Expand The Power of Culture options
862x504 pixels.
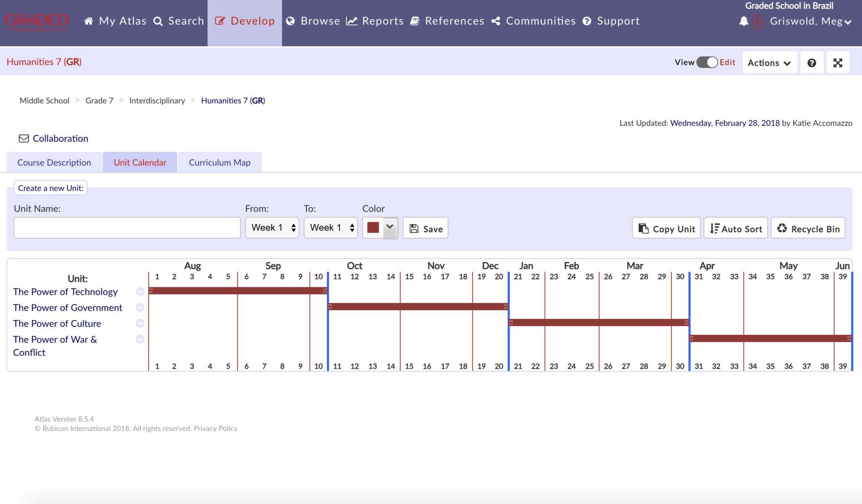click(140, 323)
